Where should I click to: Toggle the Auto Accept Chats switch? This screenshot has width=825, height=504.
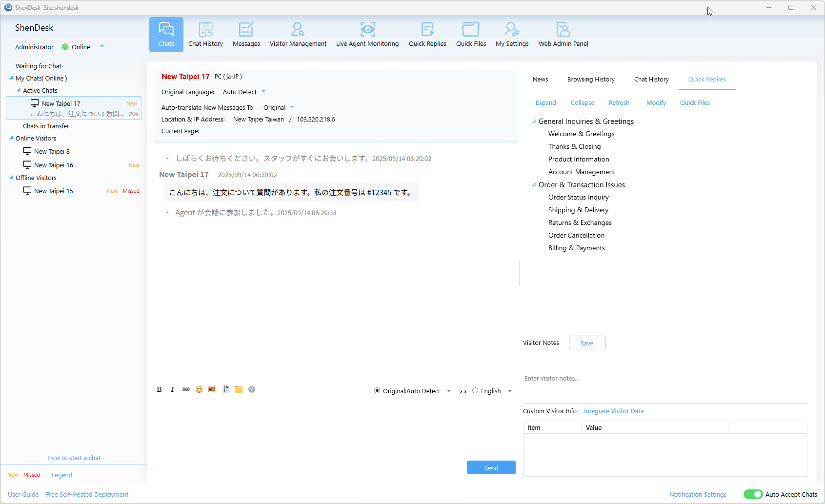pos(753,494)
